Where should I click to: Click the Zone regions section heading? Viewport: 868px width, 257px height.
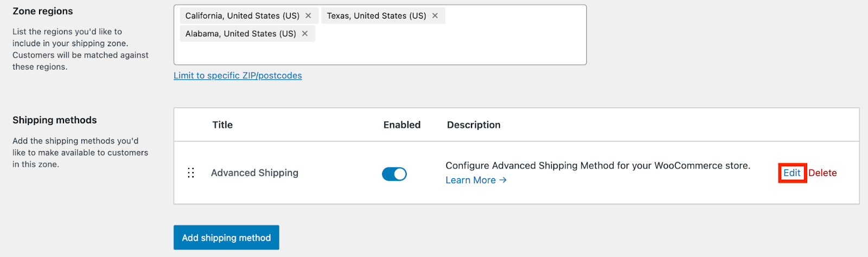click(43, 11)
